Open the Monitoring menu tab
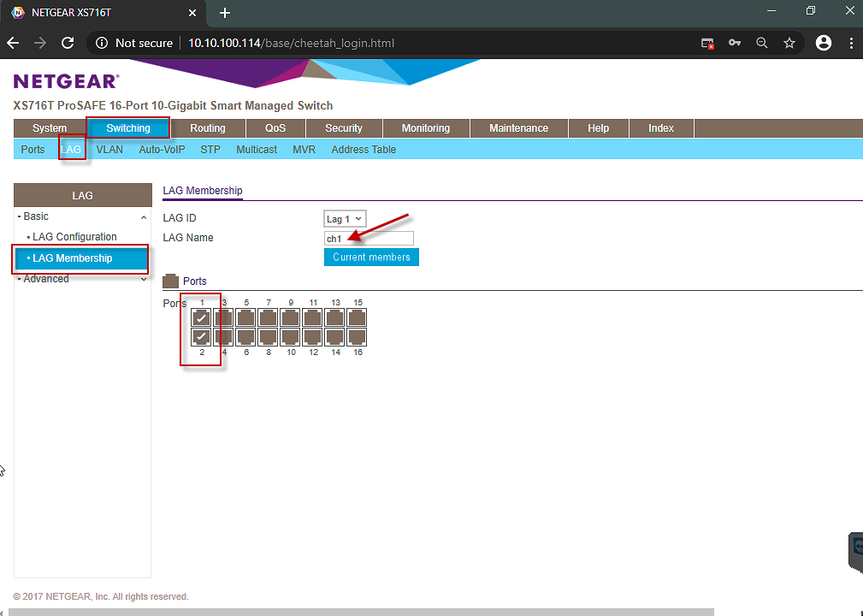The image size is (863, 616). click(425, 128)
